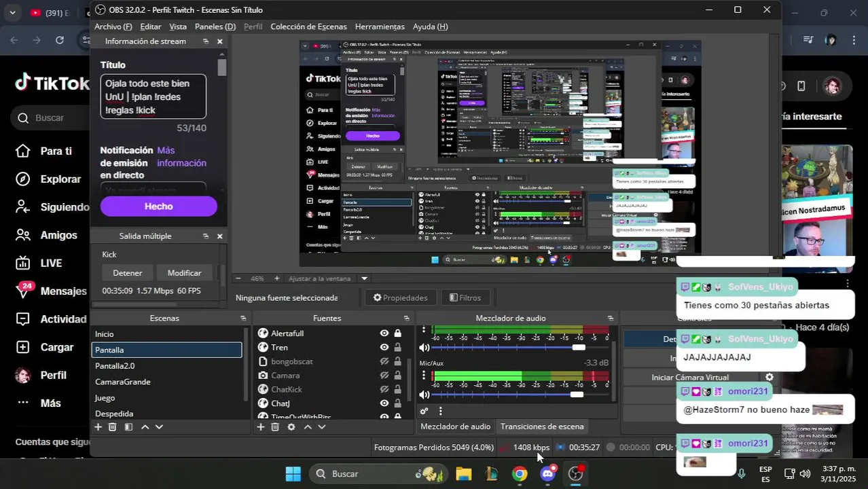Open the preview scaling dropdown arrow

pos(364,278)
